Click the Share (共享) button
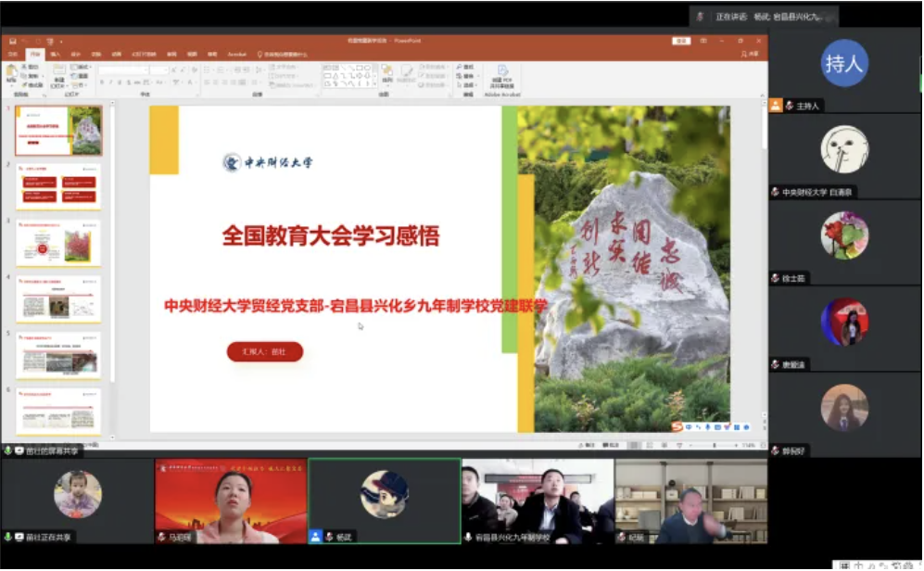The height and width of the screenshot is (571, 924). click(751, 54)
